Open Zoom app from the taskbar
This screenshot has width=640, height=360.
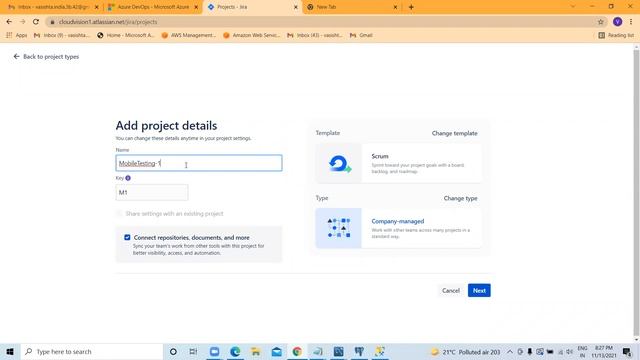pyautogui.click(x=214, y=351)
